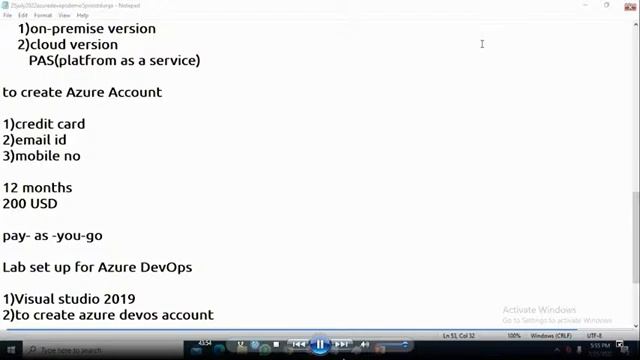This screenshot has height=360, width=640.
Task: Click the 'pay- as -you-go' line
Action: click(x=53, y=236)
